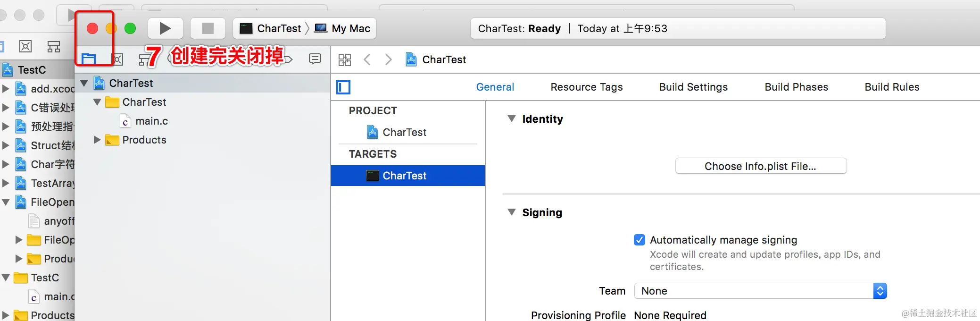Click the 'Today at 上午9:53' status text

tap(623, 28)
